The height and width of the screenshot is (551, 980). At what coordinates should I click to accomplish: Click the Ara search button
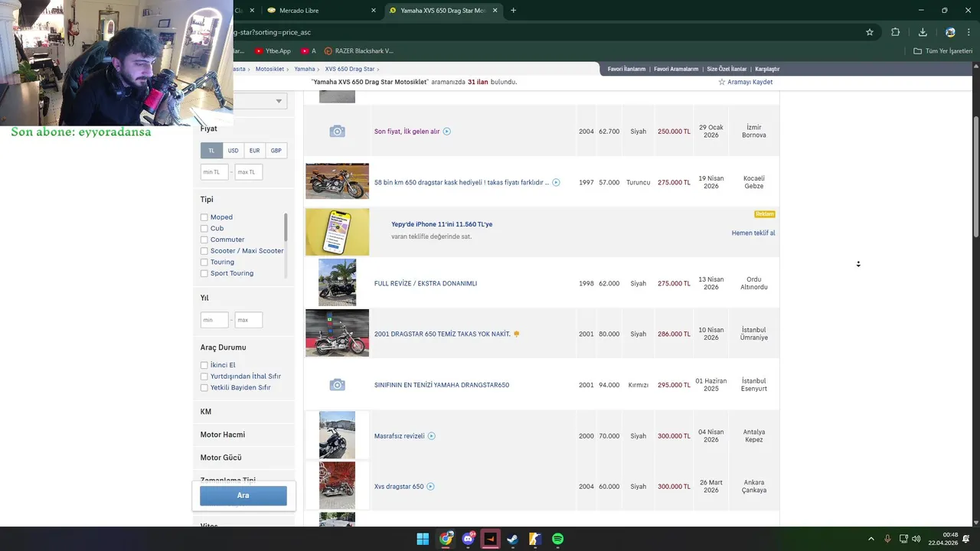click(x=243, y=495)
